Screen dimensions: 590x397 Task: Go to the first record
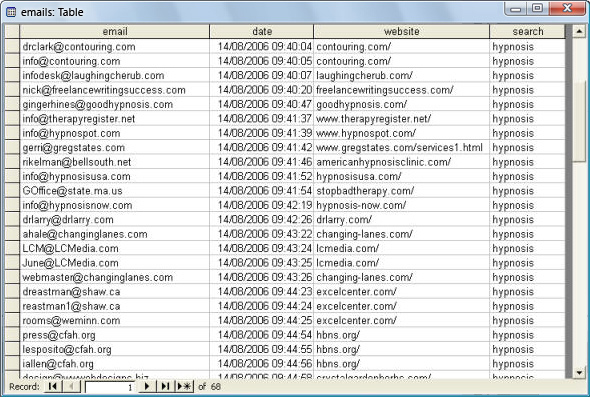[53, 386]
